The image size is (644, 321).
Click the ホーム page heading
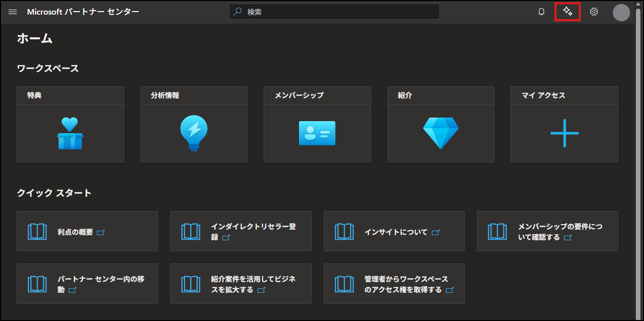35,38
